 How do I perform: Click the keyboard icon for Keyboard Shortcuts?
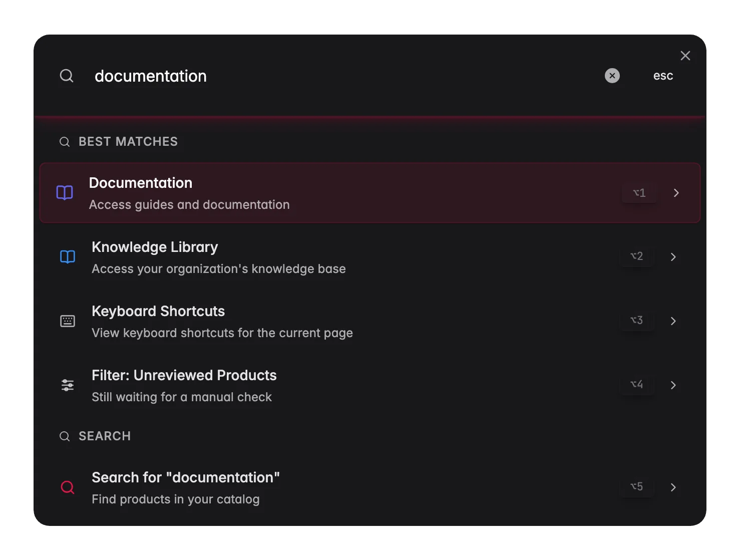68,321
